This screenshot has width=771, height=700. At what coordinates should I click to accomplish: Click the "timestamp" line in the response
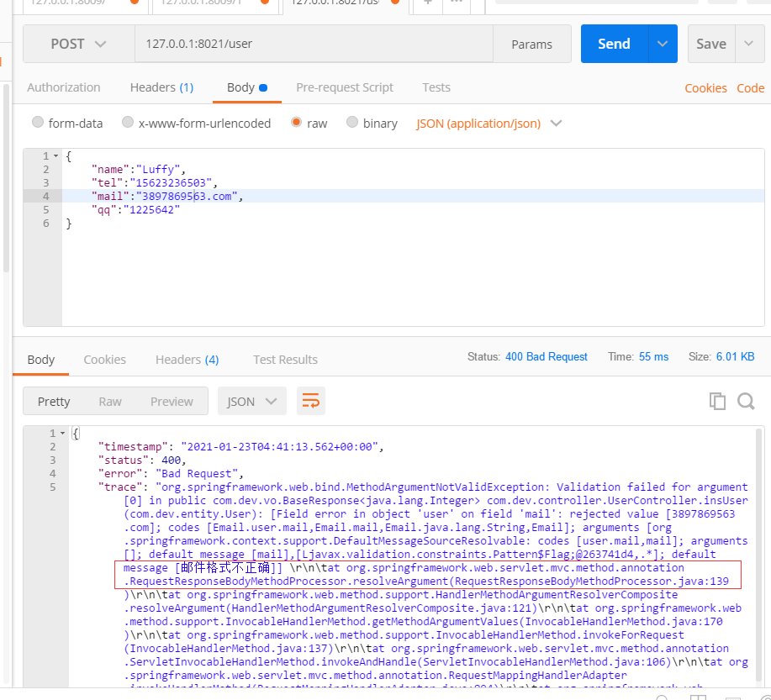click(241, 447)
